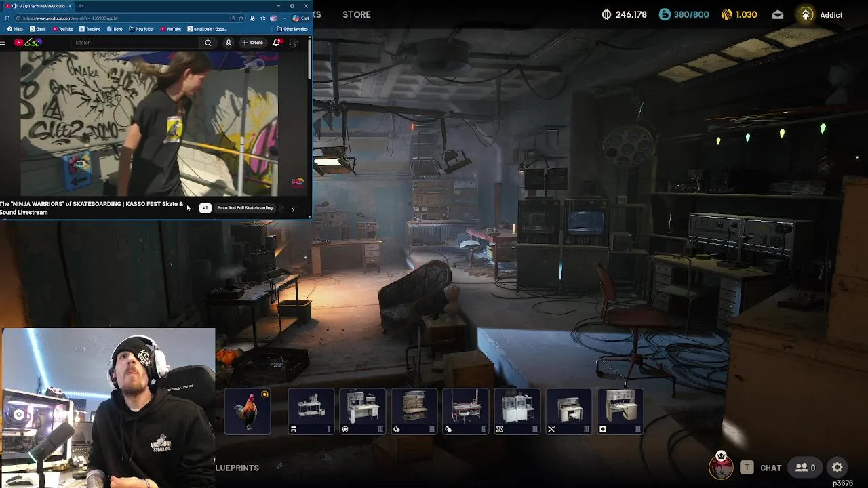Click the shield icon on gear bench card

345,429
